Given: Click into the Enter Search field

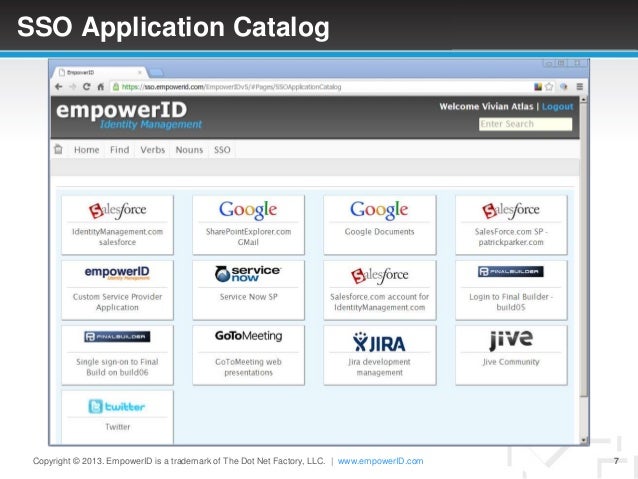Looking at the screenshot, I should coord(525,124).
